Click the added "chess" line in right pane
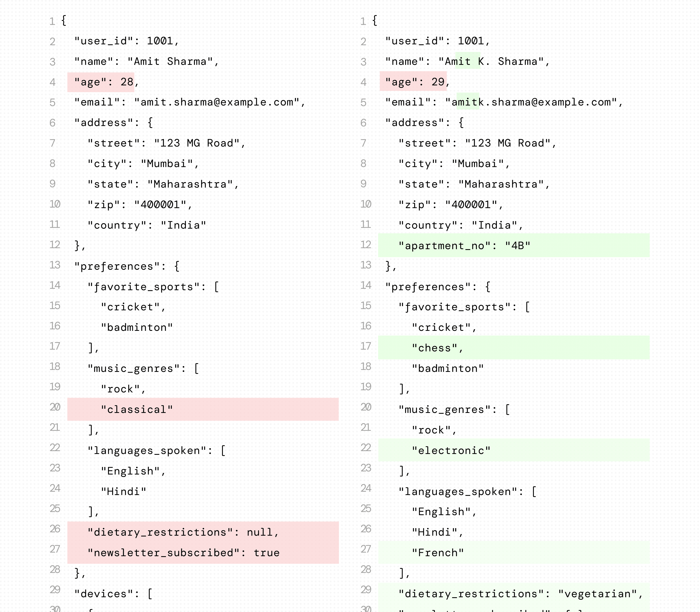Screen dimensions: 700x612 (513, 348)
